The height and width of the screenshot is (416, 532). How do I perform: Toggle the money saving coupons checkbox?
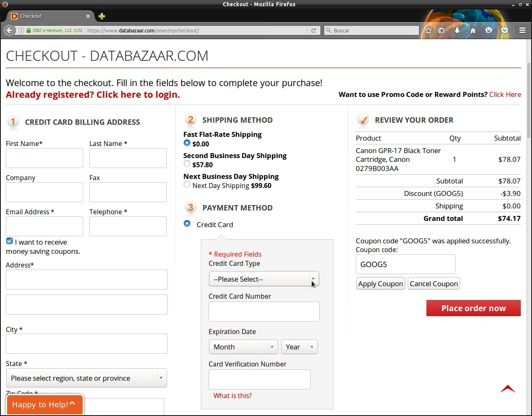point(10,241)
